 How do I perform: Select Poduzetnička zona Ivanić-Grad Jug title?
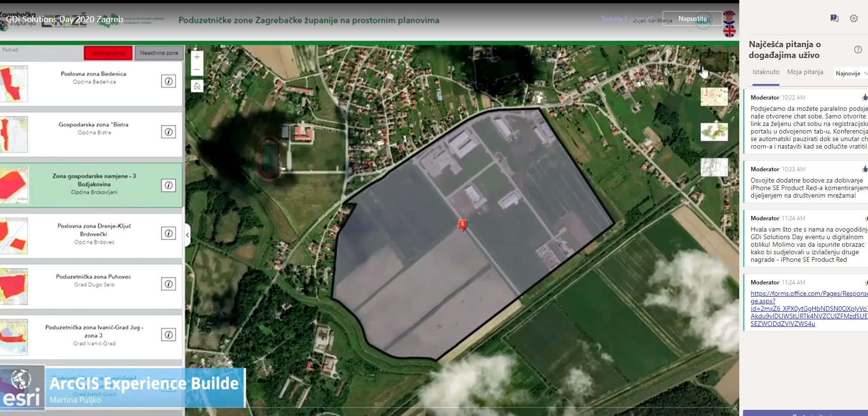click(x=94, y=331)
